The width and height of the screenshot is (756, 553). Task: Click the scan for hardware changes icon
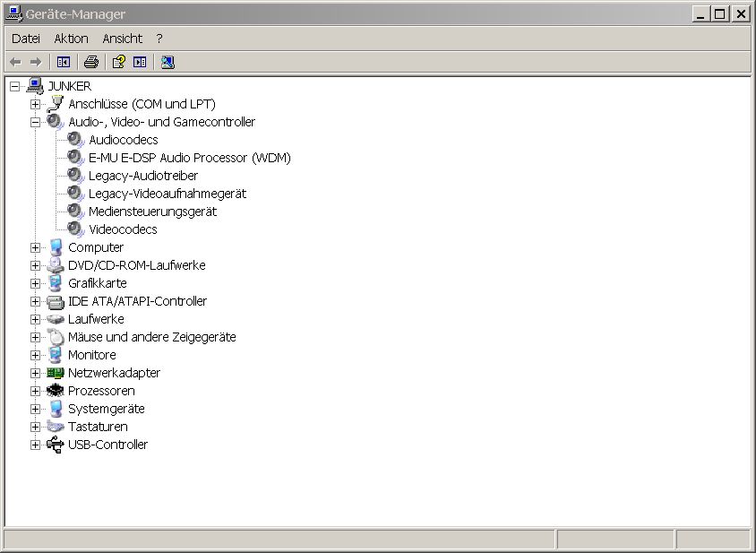[168, 62]
